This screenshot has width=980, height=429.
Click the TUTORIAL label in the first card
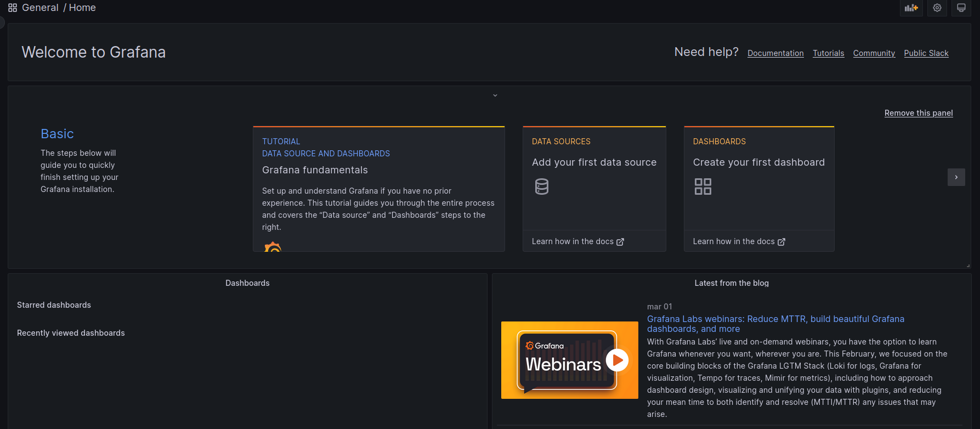point(281,142)
